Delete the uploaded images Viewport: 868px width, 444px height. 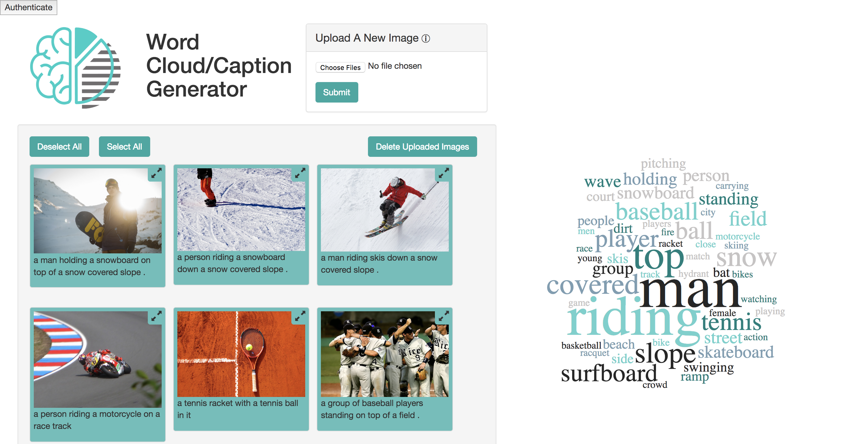[x=422, y=147]
